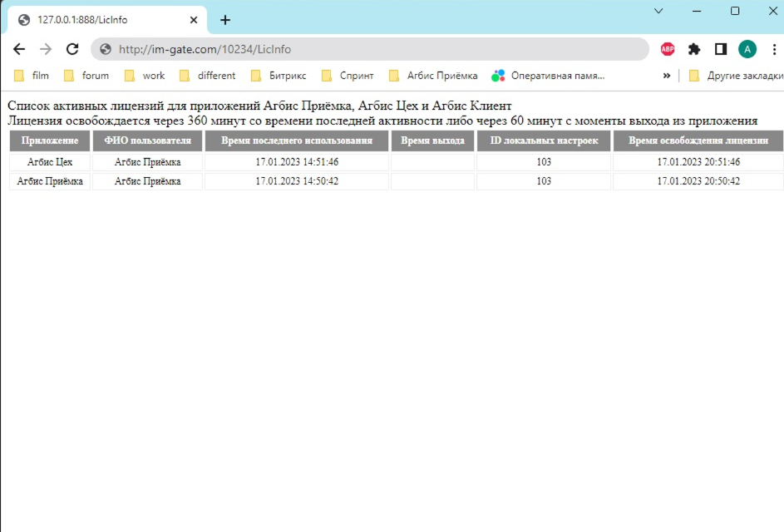Show hidden bookmarks with double chevron
This screenshot has height=532, width=784.
click(667, 76)
